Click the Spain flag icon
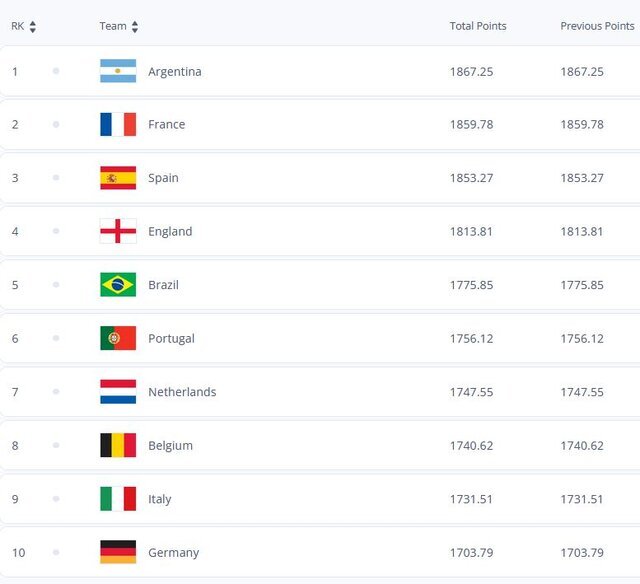The height and width of the screenshot is (584, 640). point(118,178)
